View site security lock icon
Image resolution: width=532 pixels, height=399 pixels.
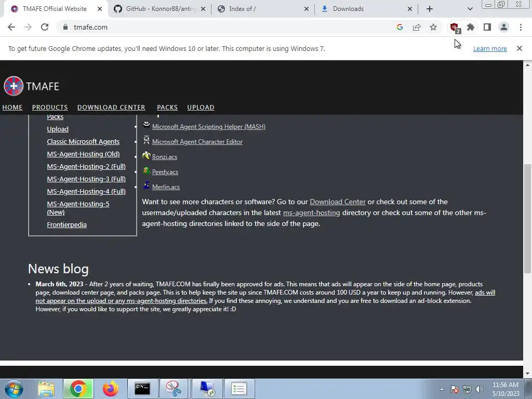pyautogui.click(x=65, y=27)
